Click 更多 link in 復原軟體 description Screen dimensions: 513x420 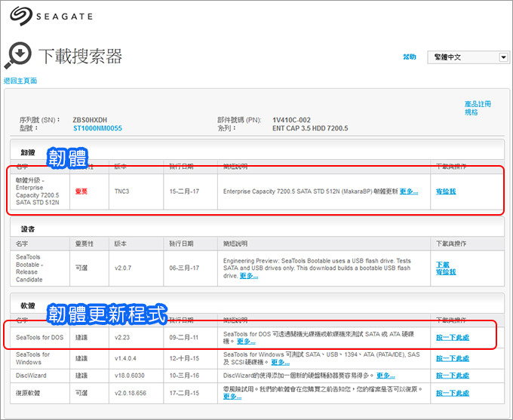click(232, 397)
